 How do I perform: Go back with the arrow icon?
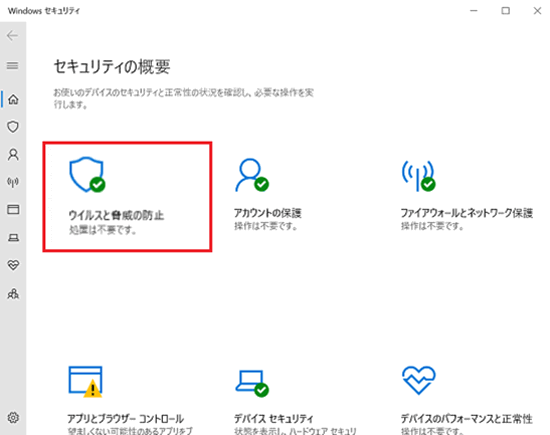coord(12,35)
